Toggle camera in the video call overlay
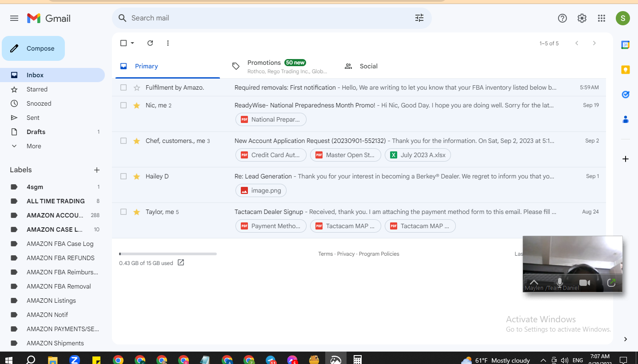This screenshot has height=364, width=638. tap(585, 283)
